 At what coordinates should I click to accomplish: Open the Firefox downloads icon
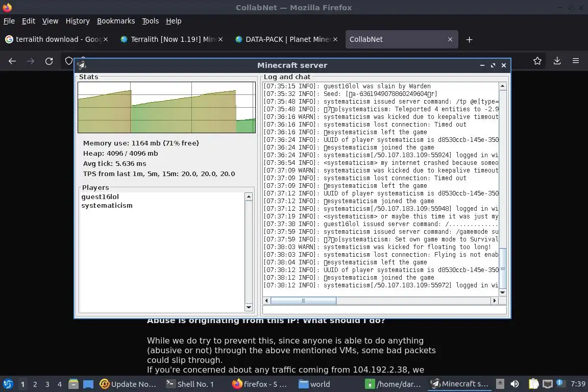coord(557,61)
